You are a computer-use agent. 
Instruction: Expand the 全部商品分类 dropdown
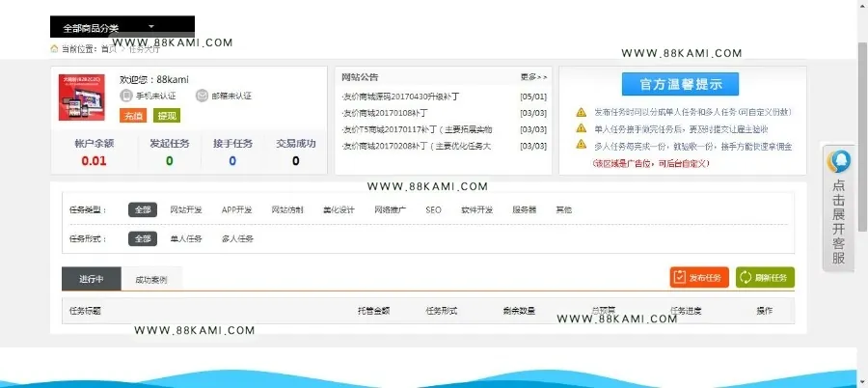(x=122, y=27)
